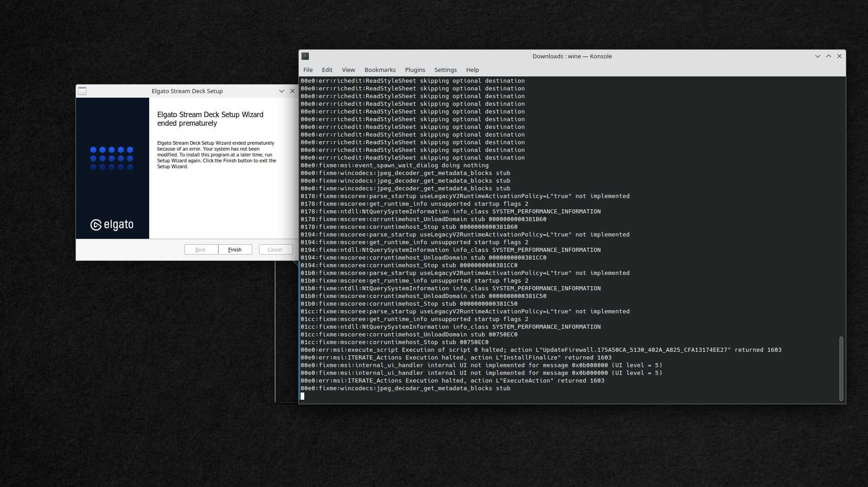Close the Konsole window
Viewport: 868px width, 487px height.
click(840, 56)
